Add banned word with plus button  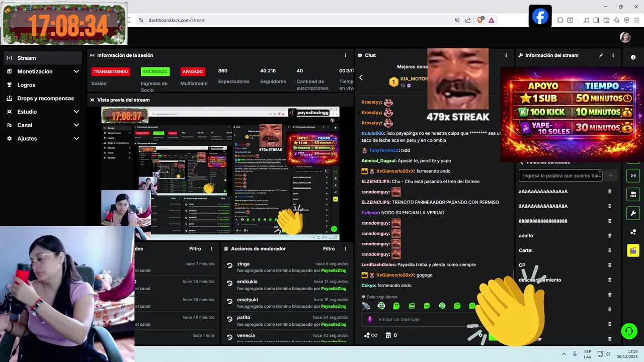click(611, 175)
